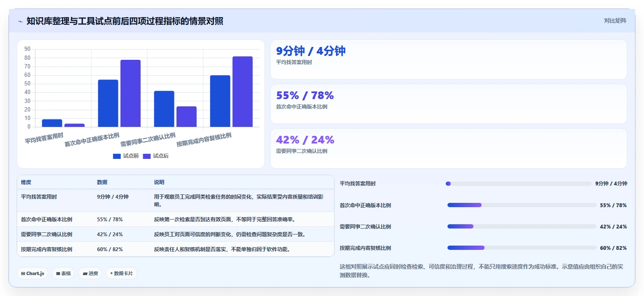Screen dimensions: 644x296
Task: Click the 试点后 bar for 按期完成内容复核比例
Action: pyautogui.click(x=242, y=91)
